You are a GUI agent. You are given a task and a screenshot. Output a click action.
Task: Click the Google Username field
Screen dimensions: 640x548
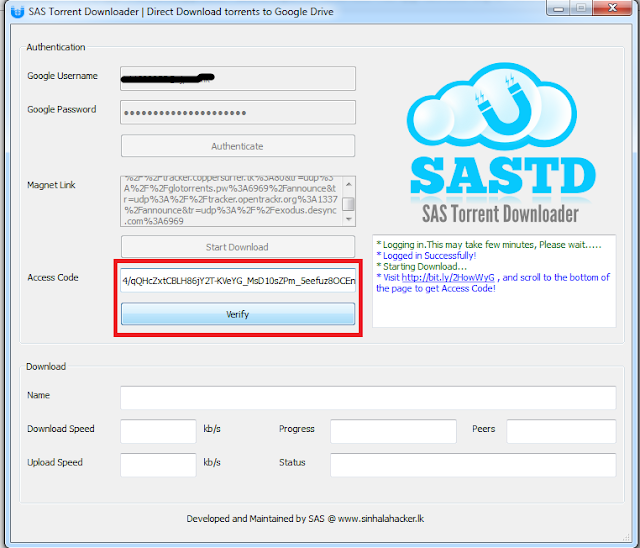click(x=238, y=78)
